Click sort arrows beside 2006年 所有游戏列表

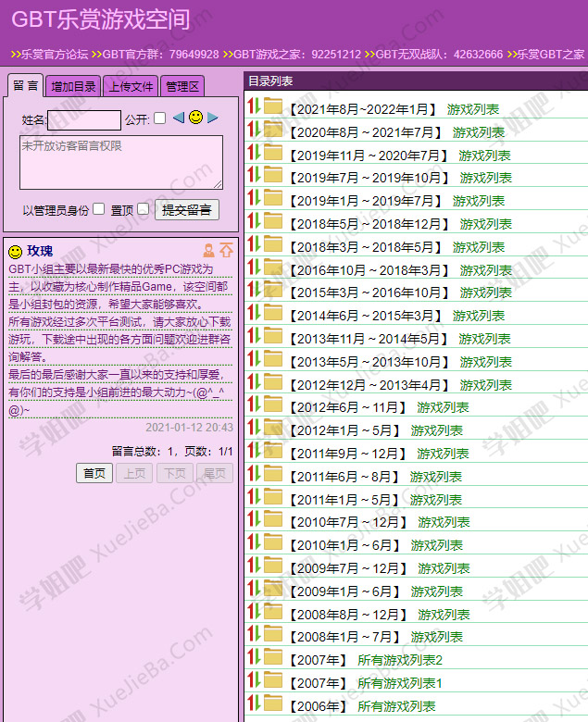click(254, 703)
